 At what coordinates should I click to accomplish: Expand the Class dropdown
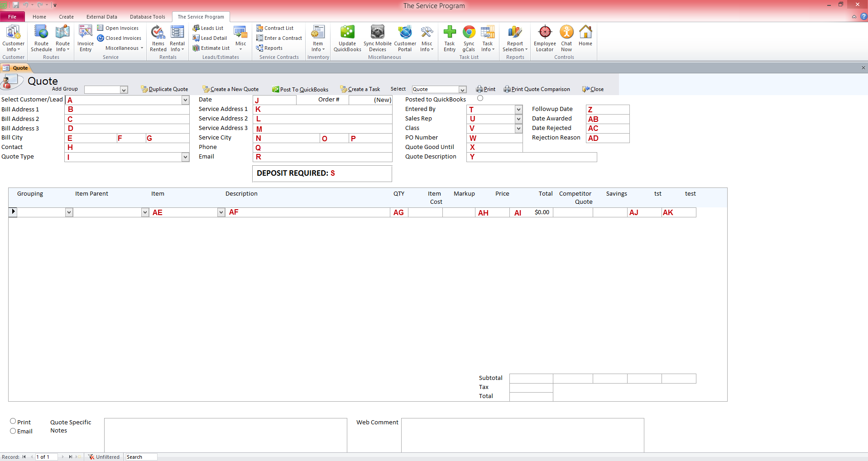click(518, 129)
